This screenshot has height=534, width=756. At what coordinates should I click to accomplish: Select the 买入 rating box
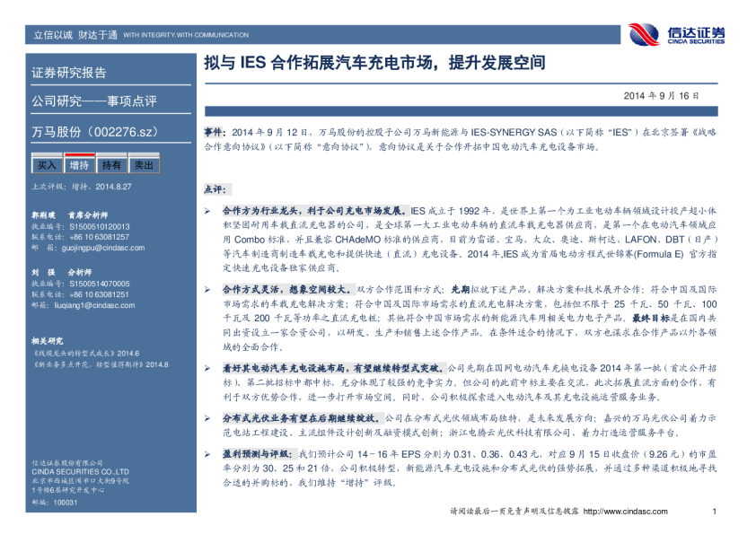tap(47, 165)
